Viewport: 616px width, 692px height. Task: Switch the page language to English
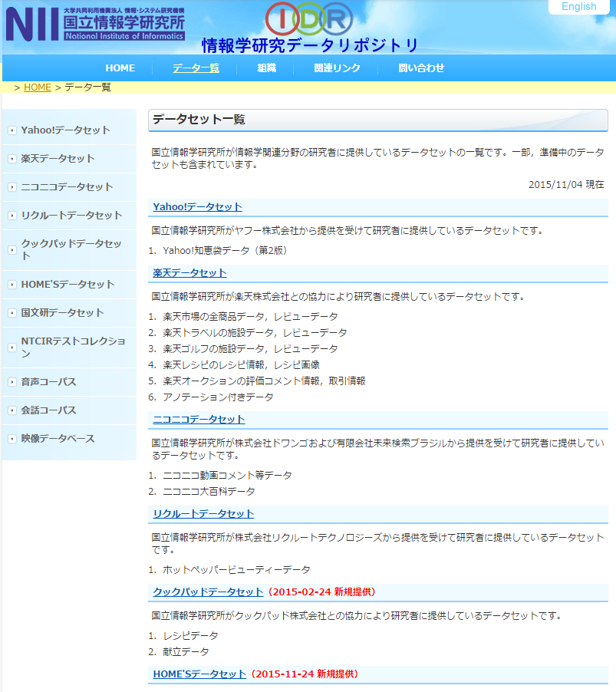click(x=578, y=7)
